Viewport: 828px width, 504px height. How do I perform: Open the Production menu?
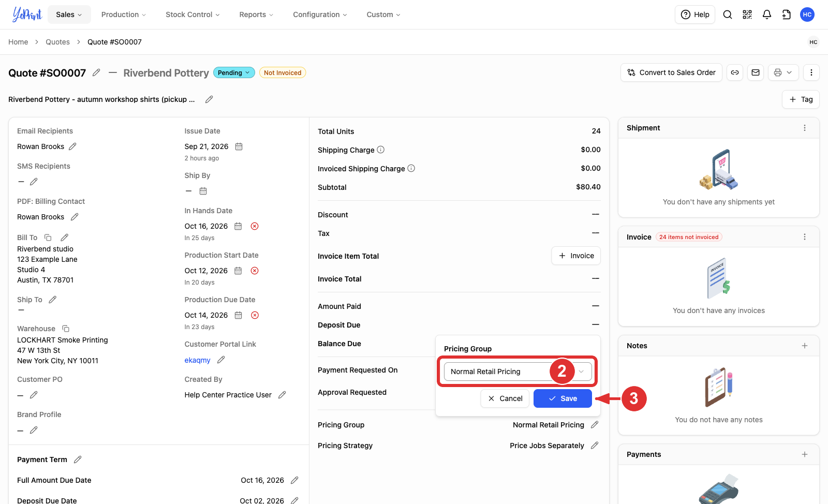pyautogui.click(x=124, y=14)
